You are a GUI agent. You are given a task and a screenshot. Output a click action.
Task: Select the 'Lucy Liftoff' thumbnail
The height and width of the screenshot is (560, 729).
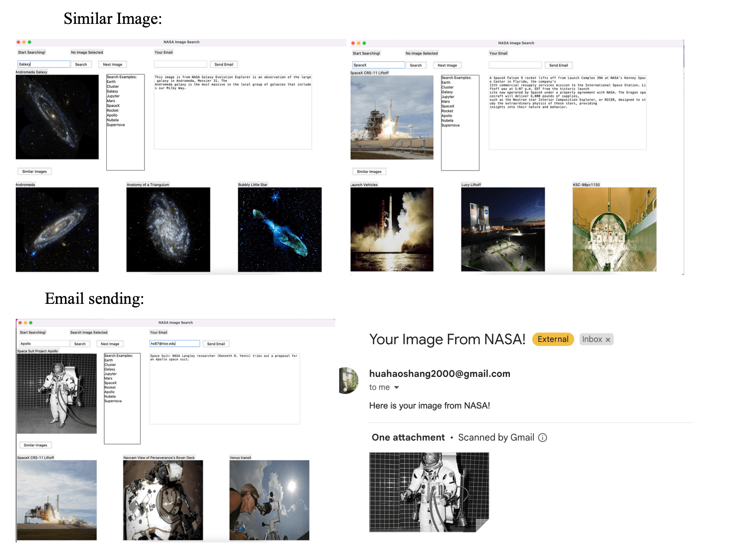[x=503, y=229]
